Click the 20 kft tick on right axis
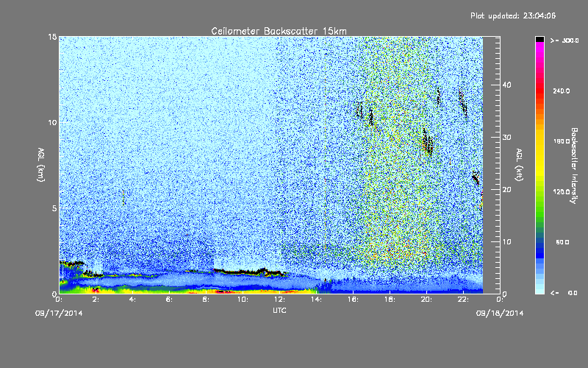 [506, 190]
